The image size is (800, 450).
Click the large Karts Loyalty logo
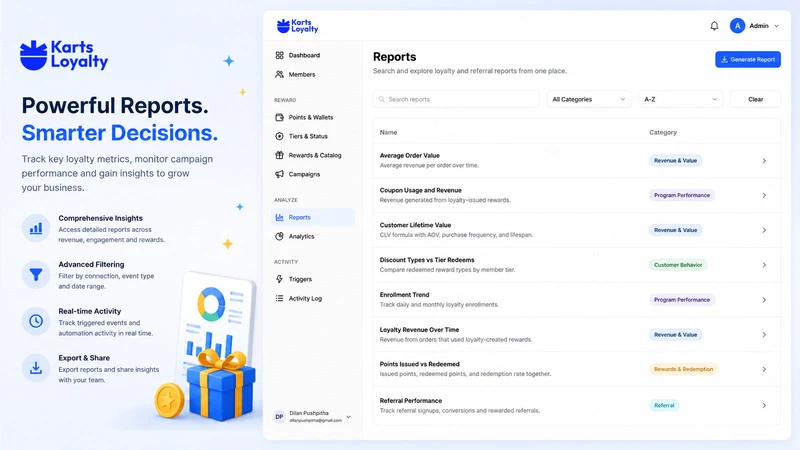coord(64,55)
